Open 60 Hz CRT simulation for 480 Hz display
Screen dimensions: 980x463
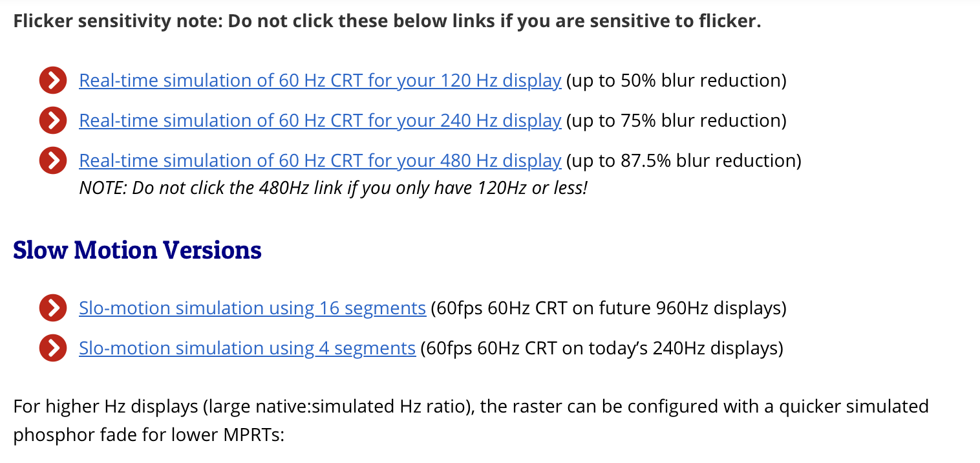tap(320, 161)
